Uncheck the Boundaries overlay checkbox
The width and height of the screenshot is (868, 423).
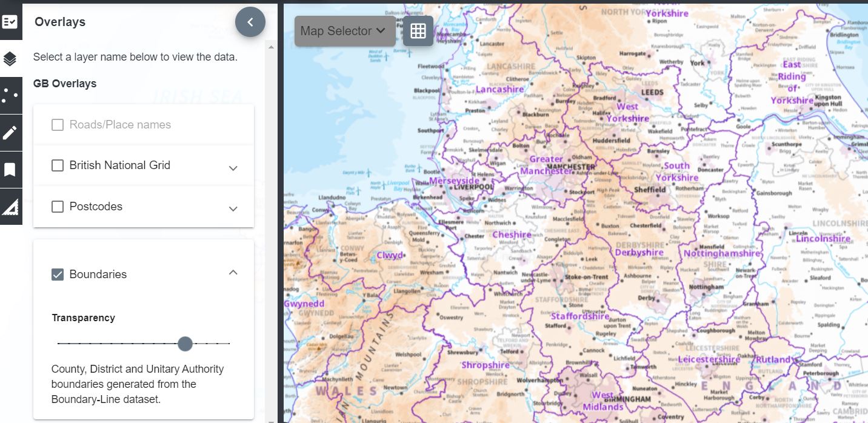pyautogui.click(x=58, y=275)
